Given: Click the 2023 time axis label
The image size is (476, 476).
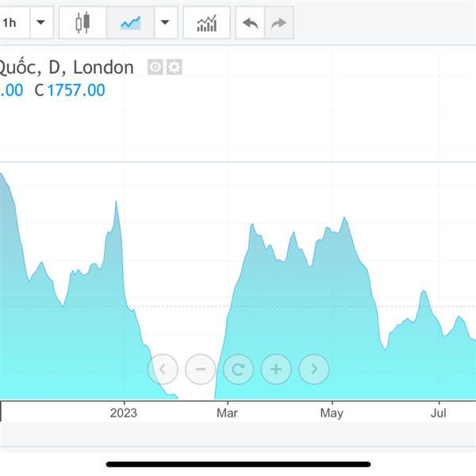Looking at the screenshot, I should [124, 413].
